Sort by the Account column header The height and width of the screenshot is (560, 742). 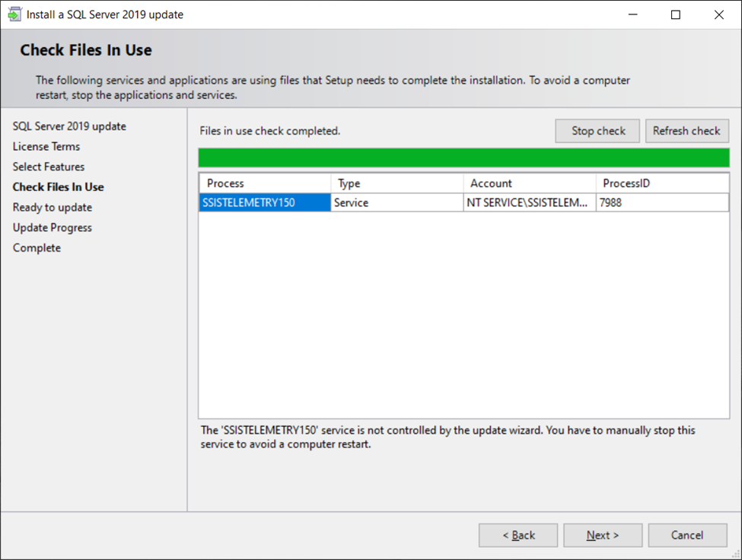coord(530,183)
